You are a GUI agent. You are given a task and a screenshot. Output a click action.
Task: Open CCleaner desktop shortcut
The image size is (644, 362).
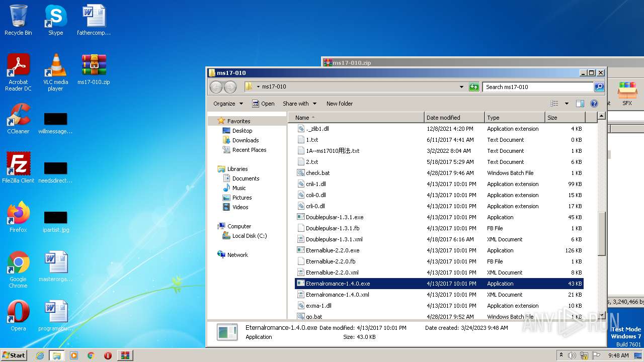point(18,119)
